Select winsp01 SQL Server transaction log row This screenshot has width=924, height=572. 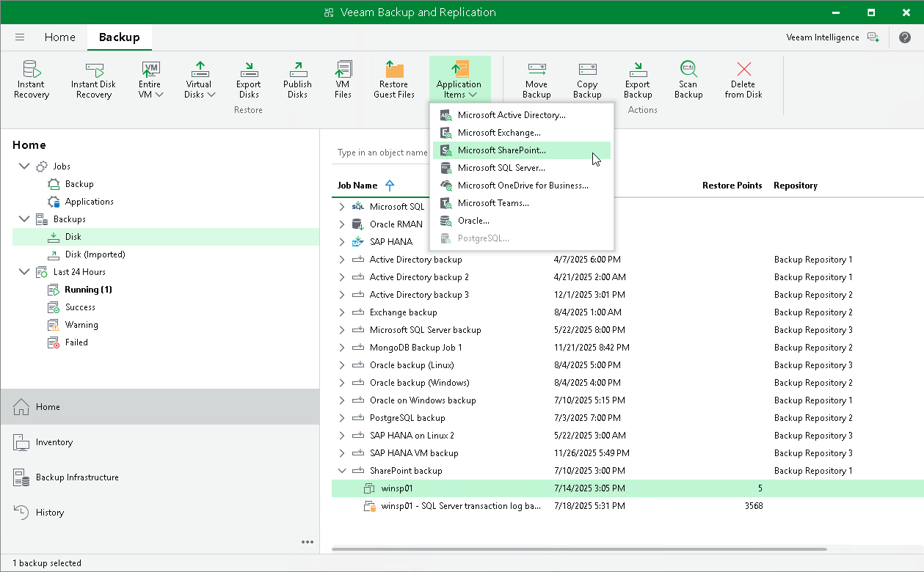tap(627, 506)
